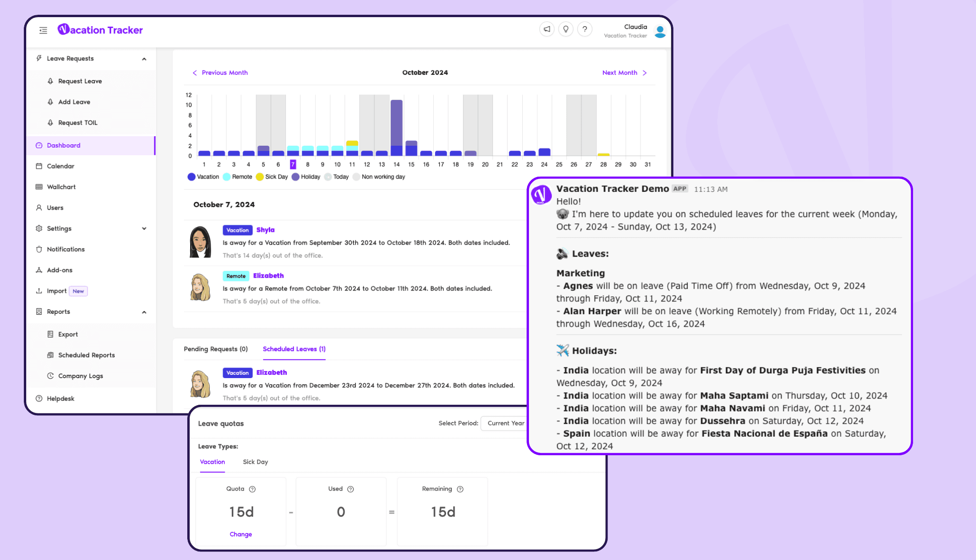Select the Scheduled Leaves tab
Screen dimensions: 976x560
click(x=293, y=348)
